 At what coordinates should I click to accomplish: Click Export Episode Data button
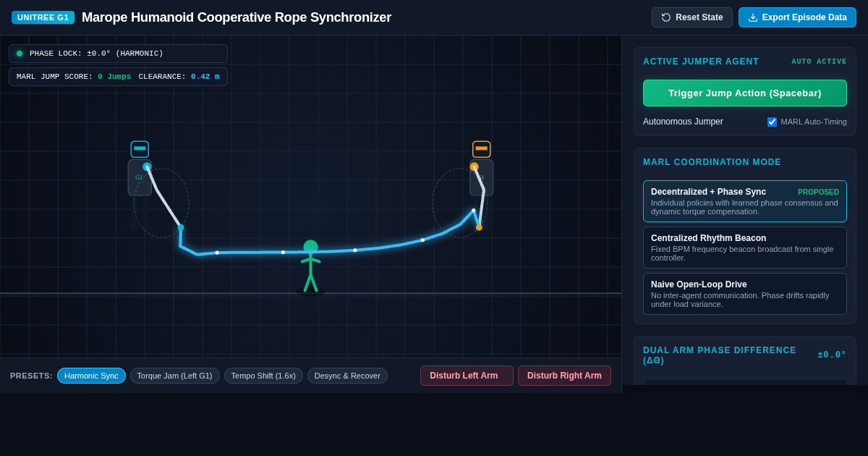click(x=797, y=17)
